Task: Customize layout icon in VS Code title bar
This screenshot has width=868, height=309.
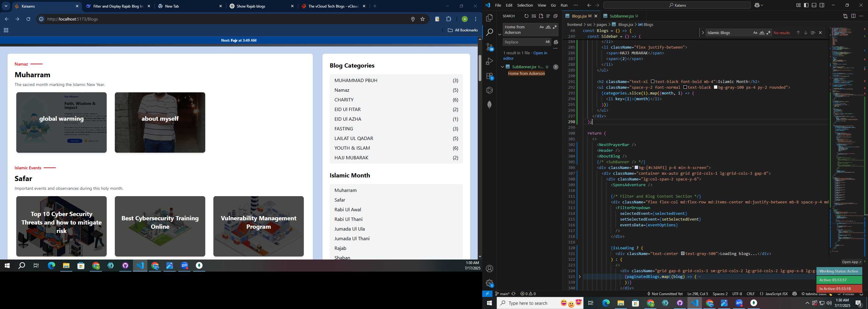Action: coord(798,5)
